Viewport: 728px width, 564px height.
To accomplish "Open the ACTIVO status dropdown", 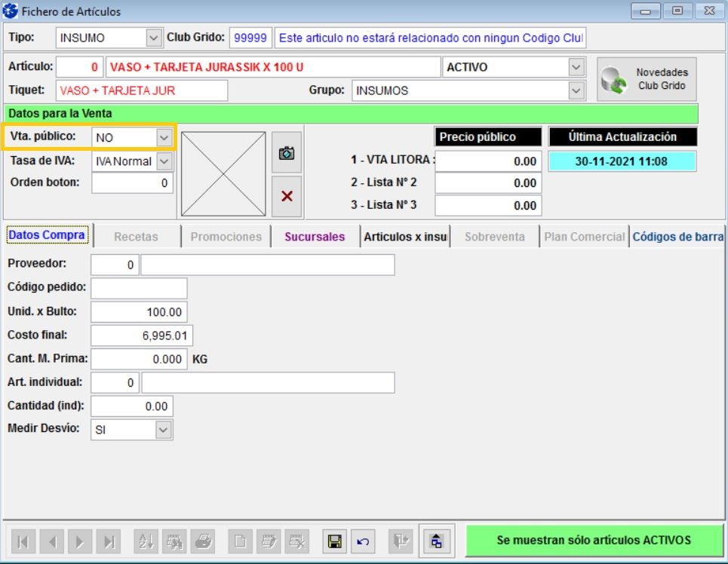I will click(576, 67).
